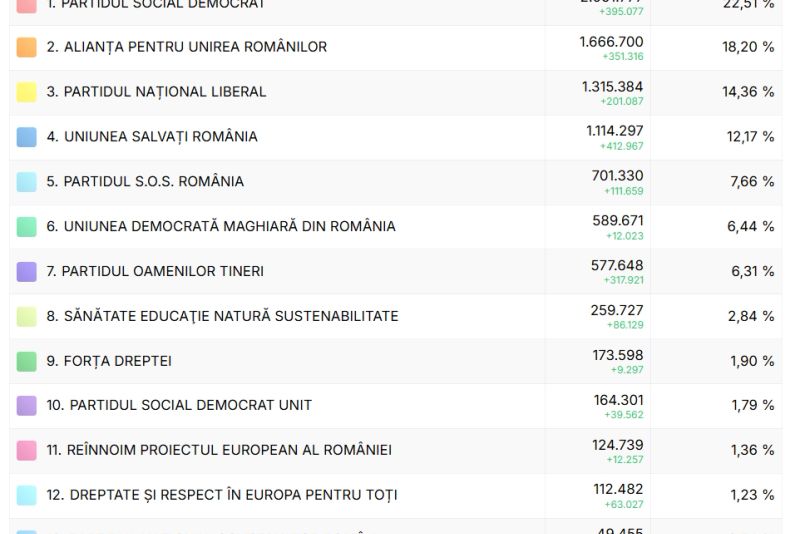
Task: Click the orange swatch beside Alianța pentru Unirea Românilor
Action: tap(27, 47)
